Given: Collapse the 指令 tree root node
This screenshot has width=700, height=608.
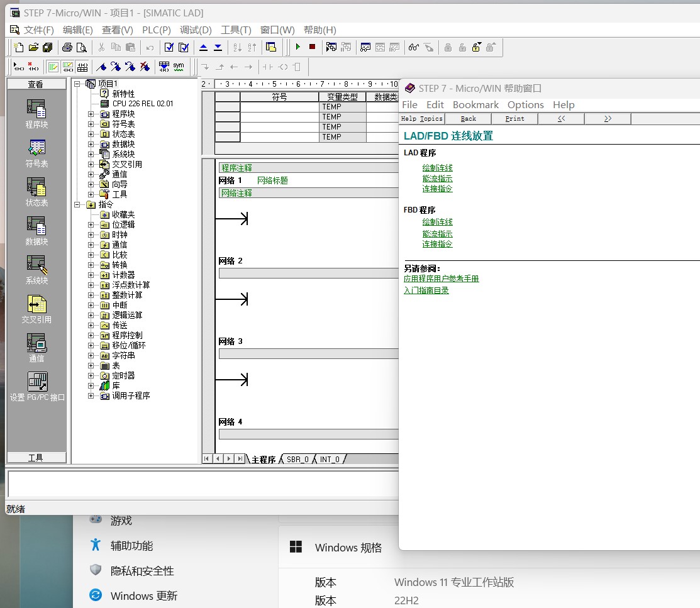Looking at the screenshot, I should coord(77,204).
